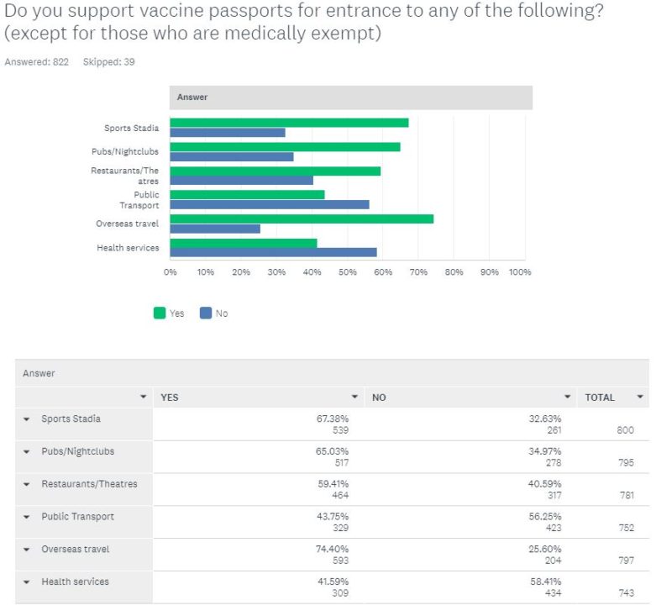Expand the Health services row arrow

[27, 582]
